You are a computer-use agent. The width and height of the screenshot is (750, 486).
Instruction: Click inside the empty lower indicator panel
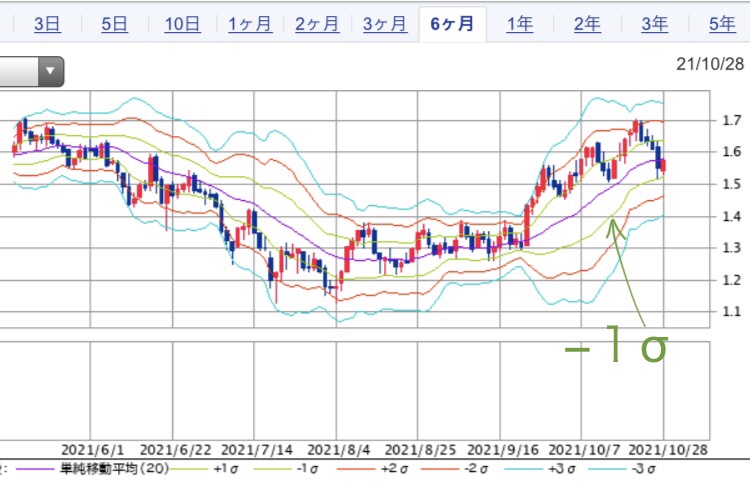click(354, 391)
